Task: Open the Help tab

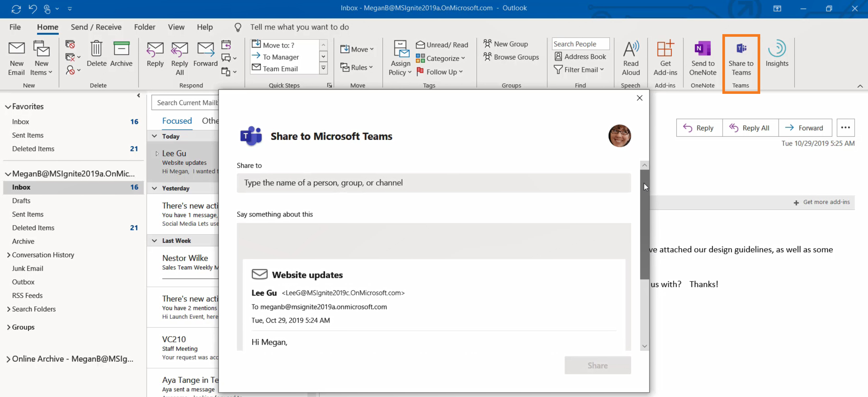Action: click(205, 27)
